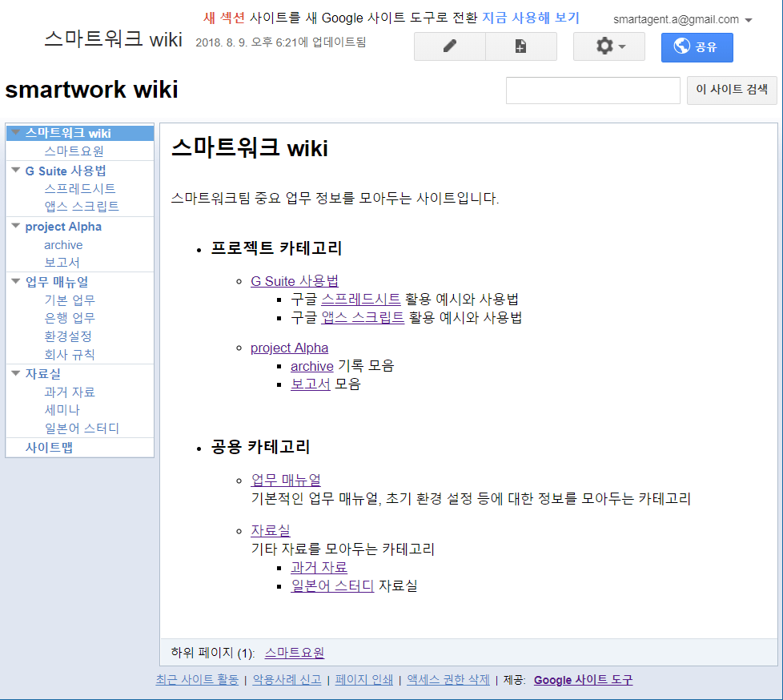Viewport: 783px width, 700px height.
Task: Click the Create new page icon
Action: tap(520, 46)
